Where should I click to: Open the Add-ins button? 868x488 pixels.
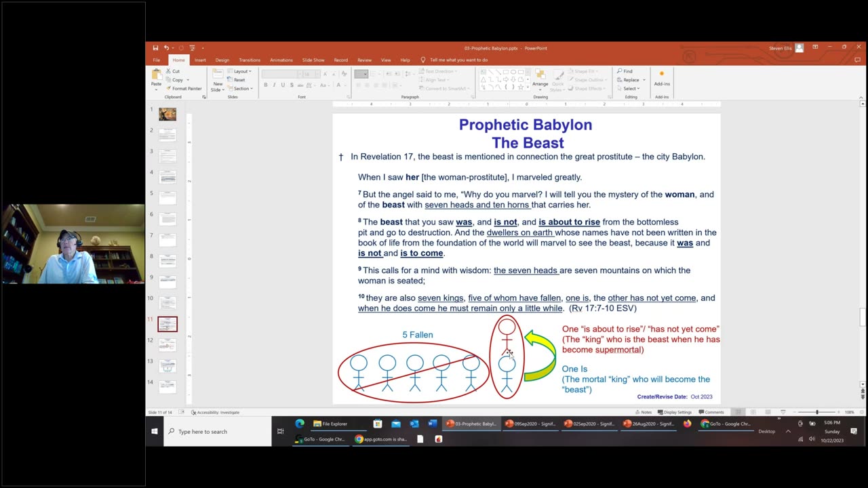tap(662, 78)
